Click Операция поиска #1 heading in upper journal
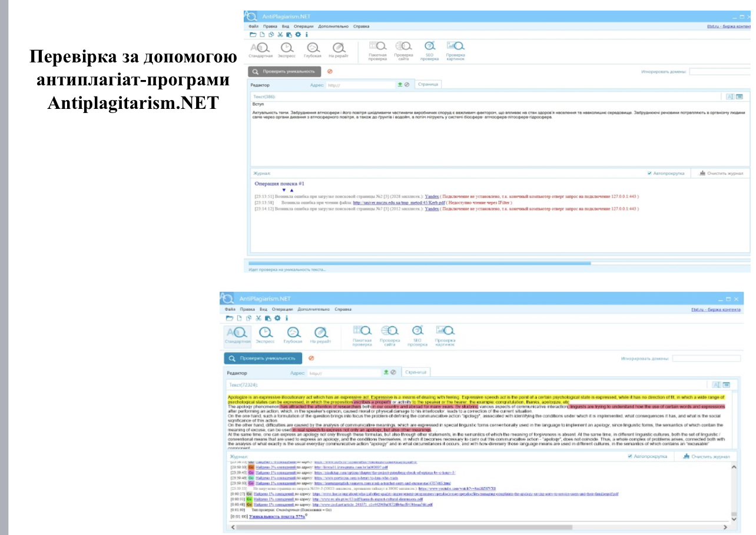The image size is (756, 535). pyautogui.click(x=279, y=184)
